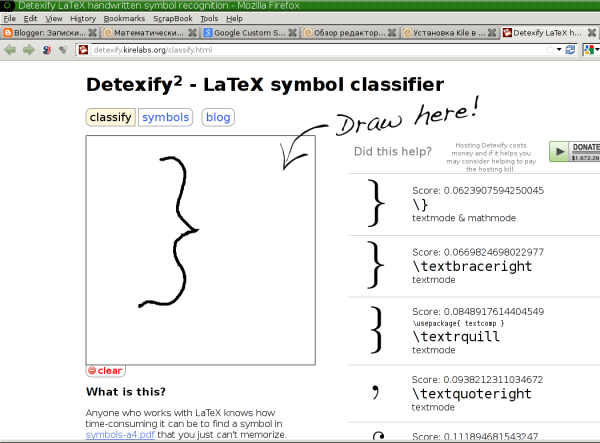600x443 pixels.
Task: Click the Donate button
Action: coord(574,151)
